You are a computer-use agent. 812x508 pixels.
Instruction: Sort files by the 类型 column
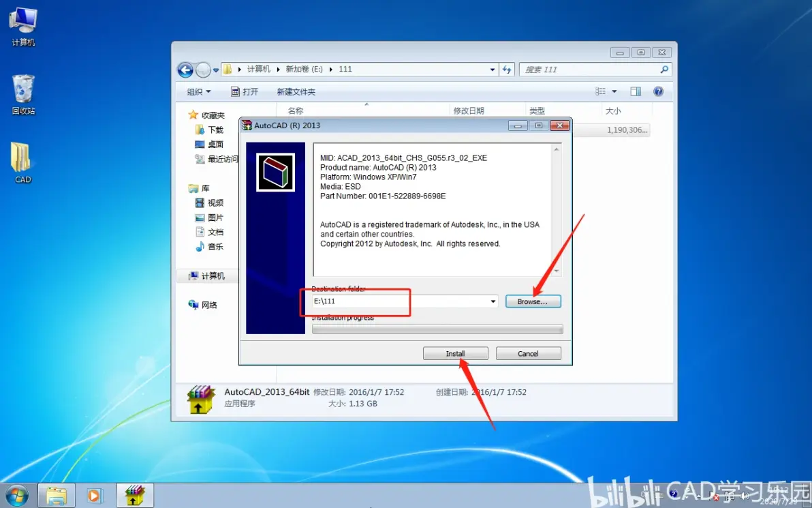(537, 110)
